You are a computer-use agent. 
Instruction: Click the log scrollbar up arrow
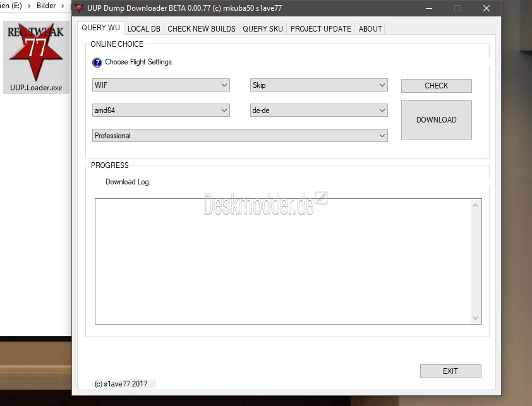click(x=475, y=205)
